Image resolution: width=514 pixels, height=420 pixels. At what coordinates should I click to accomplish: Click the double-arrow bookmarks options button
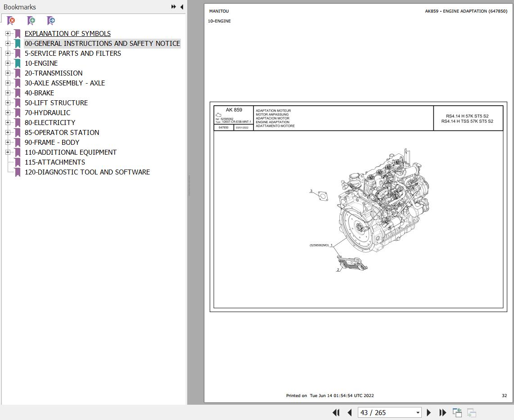click(173, 7)
